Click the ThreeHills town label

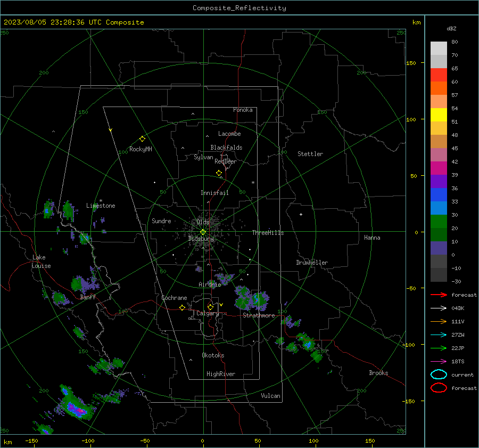(268, 233)
